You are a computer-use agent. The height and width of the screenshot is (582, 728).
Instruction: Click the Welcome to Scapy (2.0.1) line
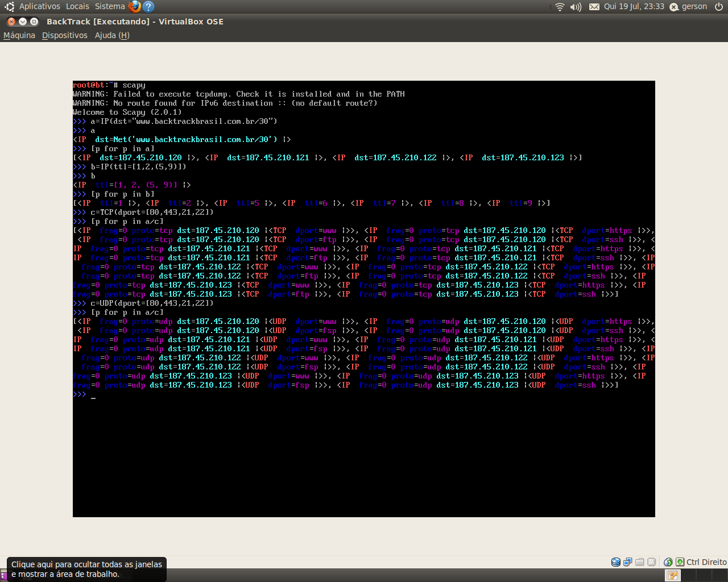(127, 113)
